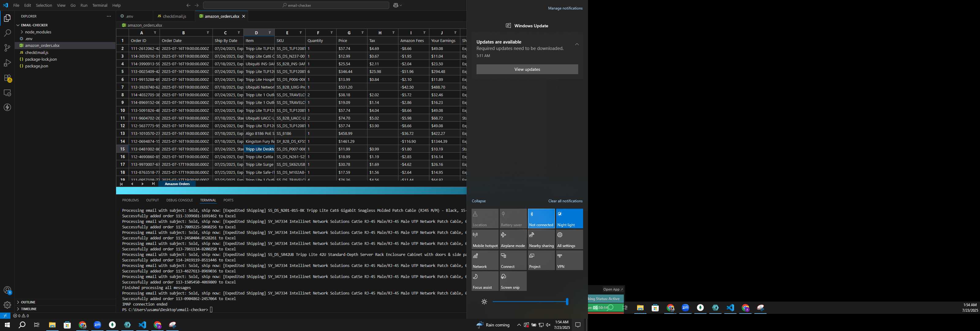Viewport: 980px width, 331px height.
Task: Enable Airplane mode
Action: click(x=513, y=240)
